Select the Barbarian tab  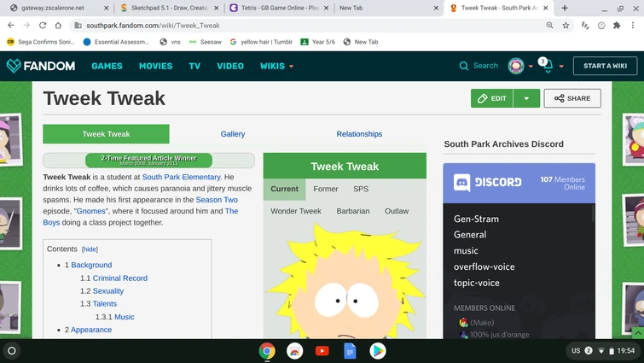pyautogui.click(x=353, y=211)
